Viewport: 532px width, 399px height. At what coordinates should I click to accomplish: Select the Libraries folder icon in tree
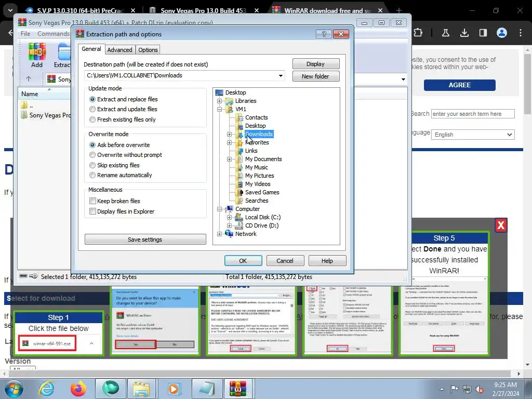[229, 101]
